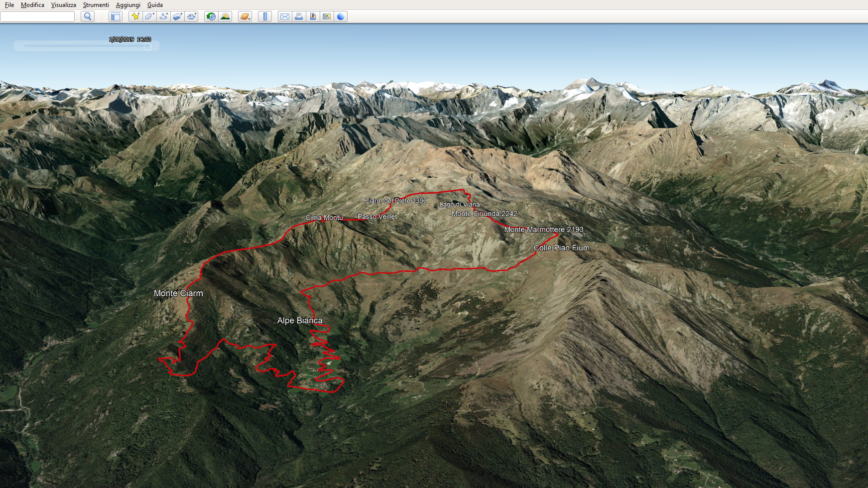Select the add polygon tool
Image resolution: width=868 pixels, height=488 pixels.
(149, 16)
